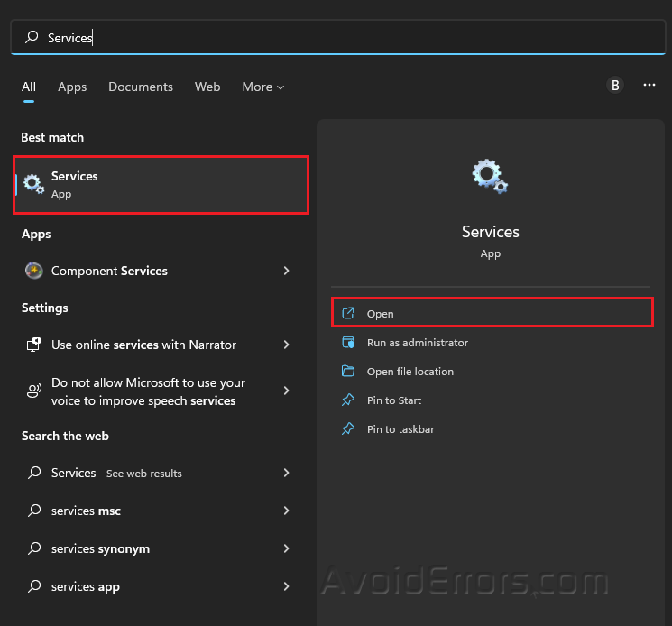Image resolution: width=672 pixels, height=626 pixels.
Task: Click the B user account avatar
Action: [x=615, y=85]
